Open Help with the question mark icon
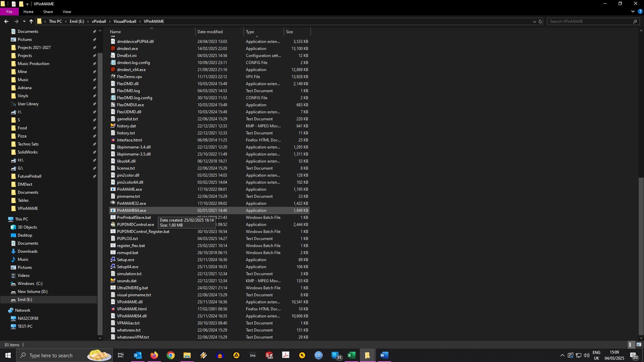Viewport: 644px width, 362px height. click(640, 11)
